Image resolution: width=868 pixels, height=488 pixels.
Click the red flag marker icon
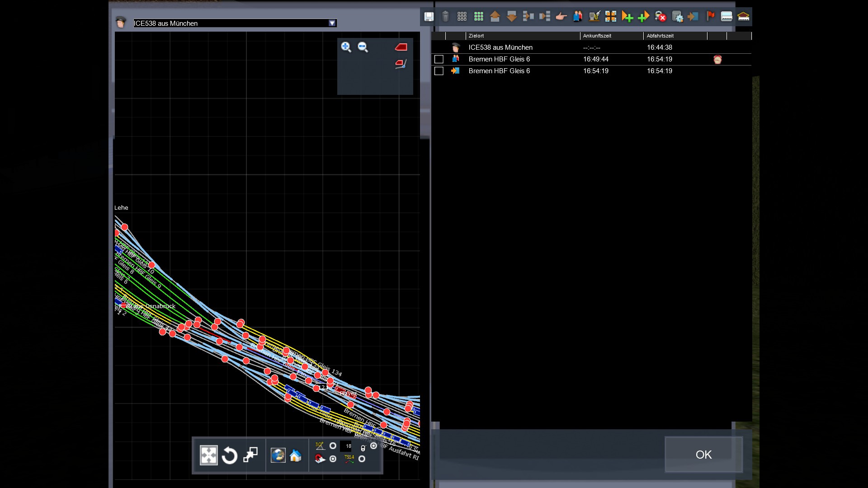(710, 17)
